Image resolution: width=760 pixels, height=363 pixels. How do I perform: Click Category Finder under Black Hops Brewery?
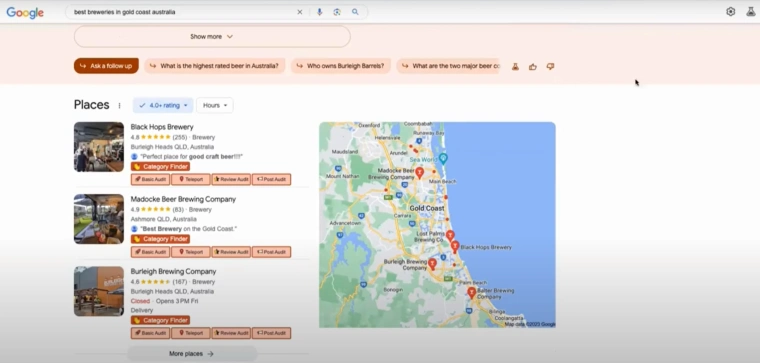(x=160, y=167)
